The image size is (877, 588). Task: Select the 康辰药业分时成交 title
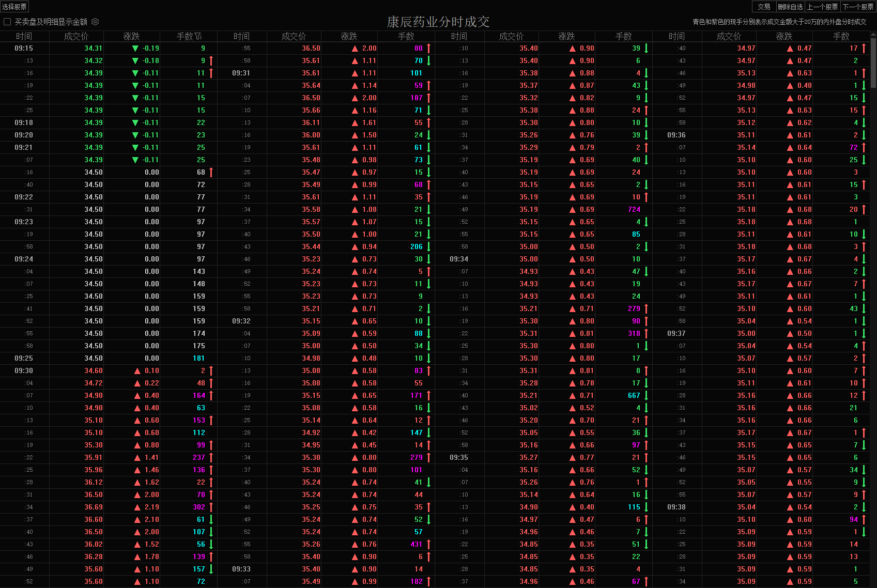[438, 22]
